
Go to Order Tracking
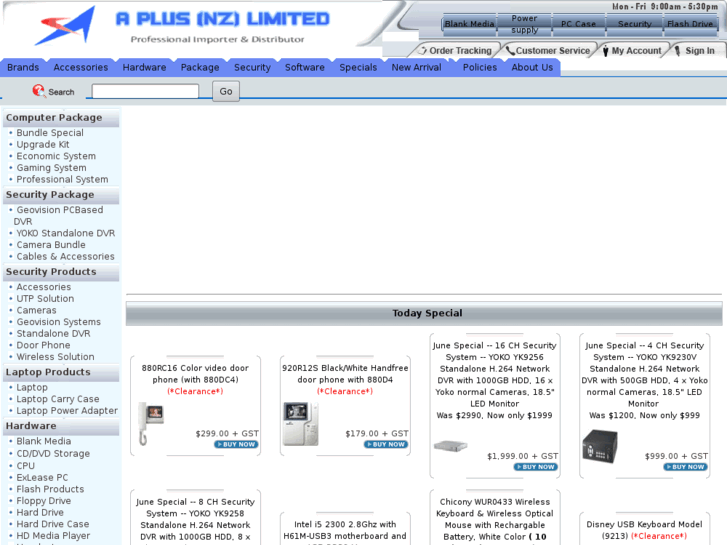pos(460,51)
